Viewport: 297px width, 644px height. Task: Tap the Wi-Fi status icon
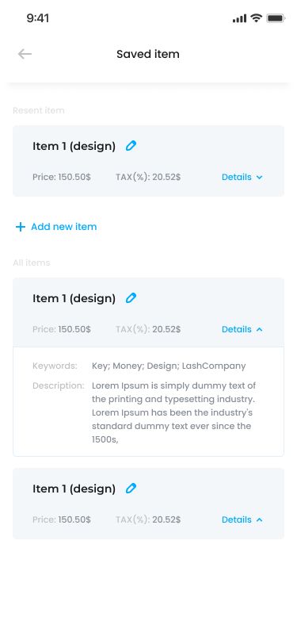tap(257, 18)
